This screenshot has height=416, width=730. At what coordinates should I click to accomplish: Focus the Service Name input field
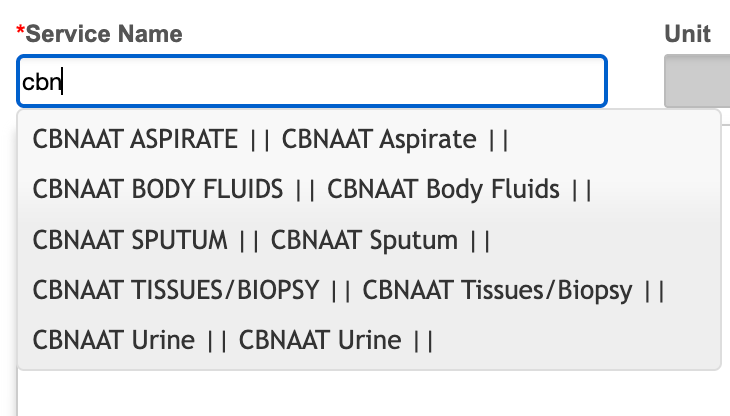[311, 82]
